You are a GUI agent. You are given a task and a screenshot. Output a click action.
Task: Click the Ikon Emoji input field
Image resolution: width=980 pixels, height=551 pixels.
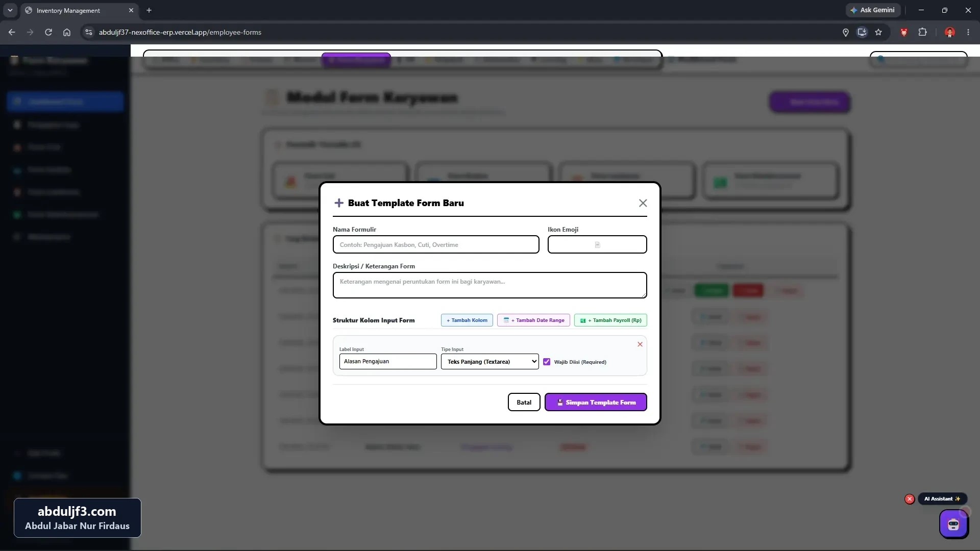[x=597, y=245]
